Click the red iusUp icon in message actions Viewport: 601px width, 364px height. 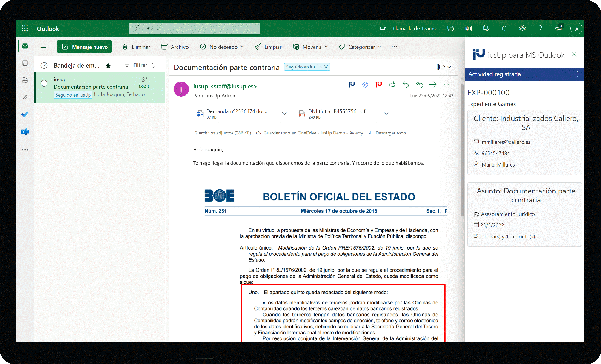[378, 85]
